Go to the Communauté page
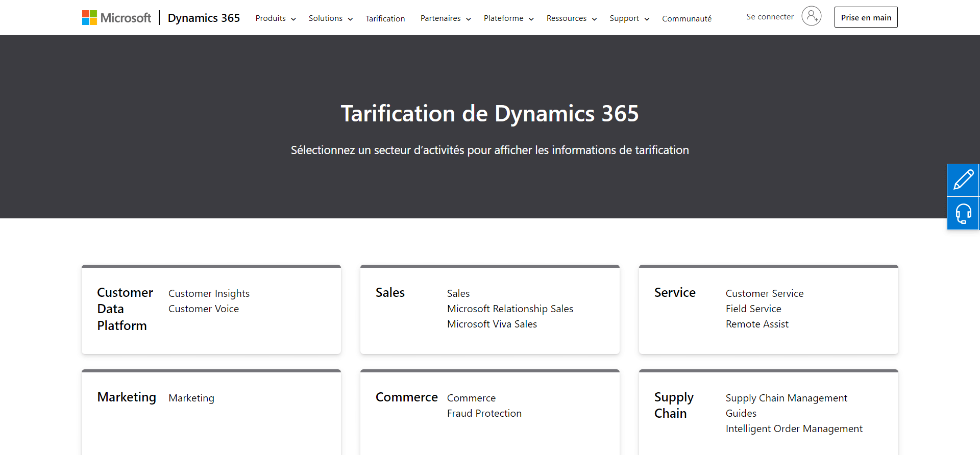Image resolution: width=980 pixels, height=455 pixels. point(687,18)
